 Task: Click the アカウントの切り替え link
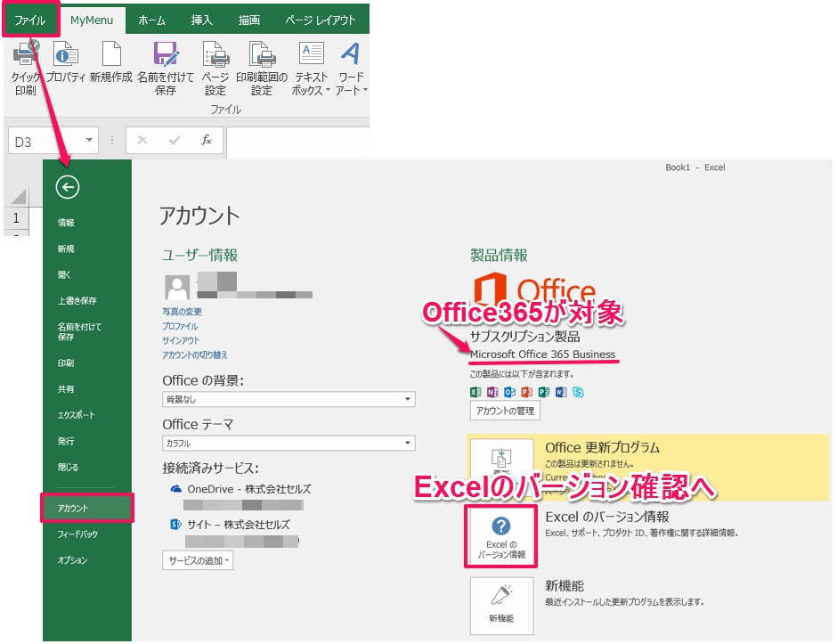pyautogui.click(x=195, y=355)
